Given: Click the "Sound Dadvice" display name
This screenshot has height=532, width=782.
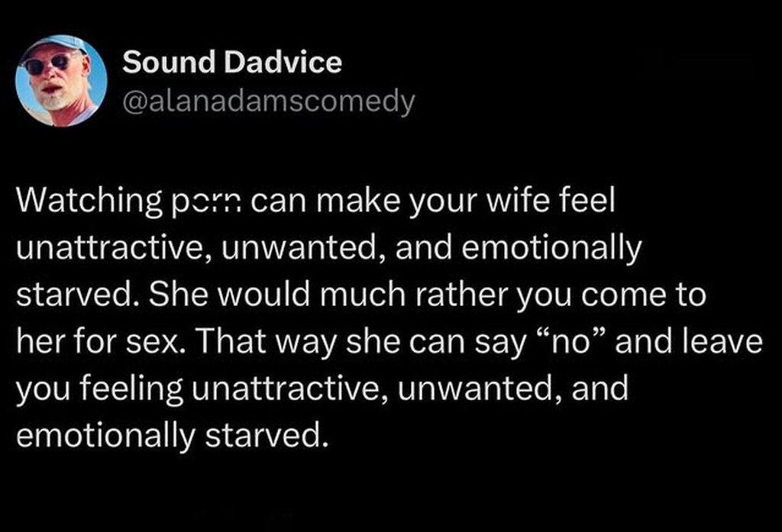Looking at the screenshot, I should [x=231, y=63].
